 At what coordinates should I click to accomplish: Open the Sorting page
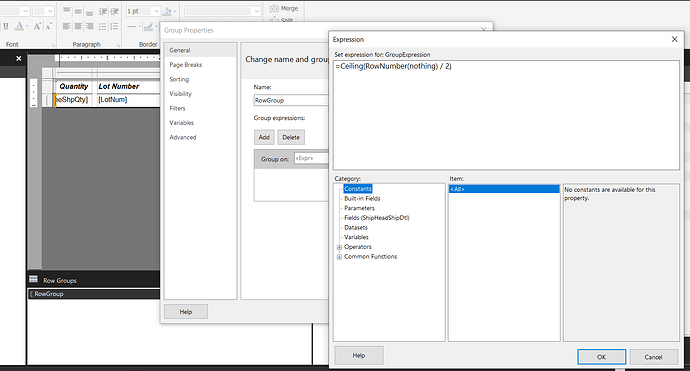point(179,79)
